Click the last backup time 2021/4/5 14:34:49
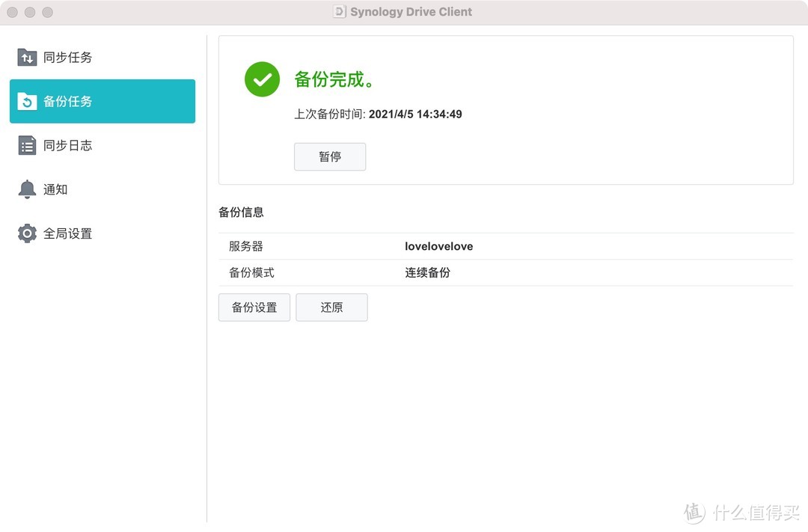The image size is (808, 532). [415, 114]
